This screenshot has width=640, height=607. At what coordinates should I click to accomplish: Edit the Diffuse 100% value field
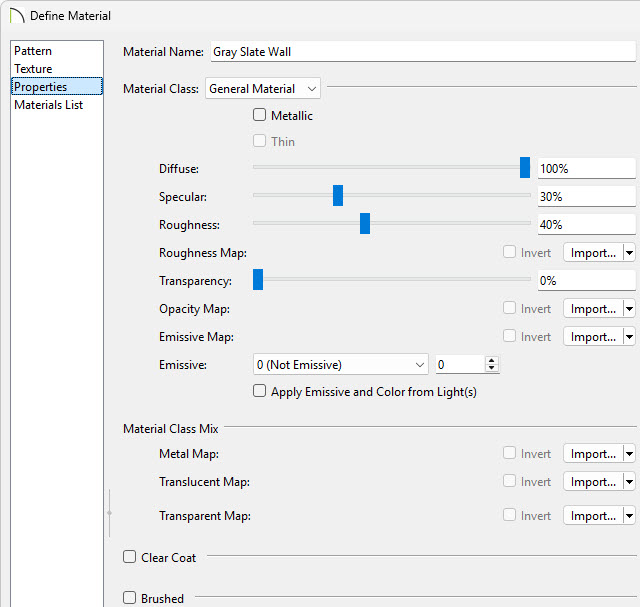587,169
